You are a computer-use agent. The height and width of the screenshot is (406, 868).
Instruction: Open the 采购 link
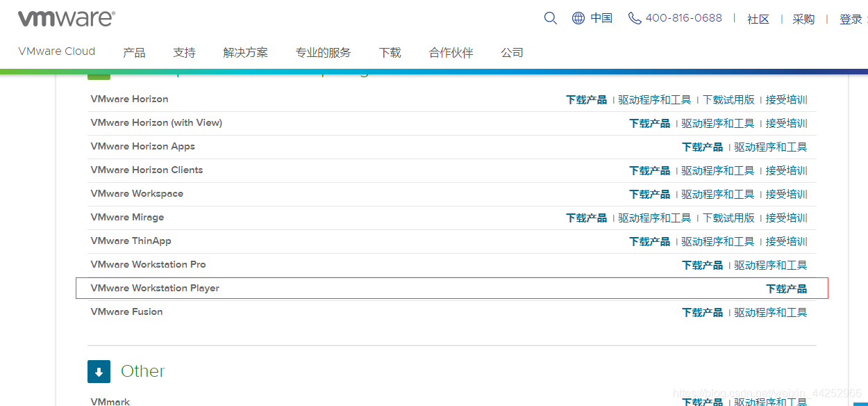click(x=803, y=19)
